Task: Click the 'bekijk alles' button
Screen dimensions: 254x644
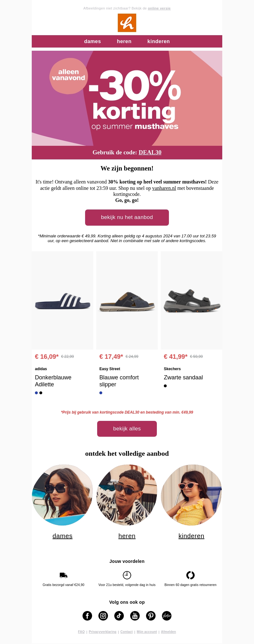Action: (x=127, y=429)
